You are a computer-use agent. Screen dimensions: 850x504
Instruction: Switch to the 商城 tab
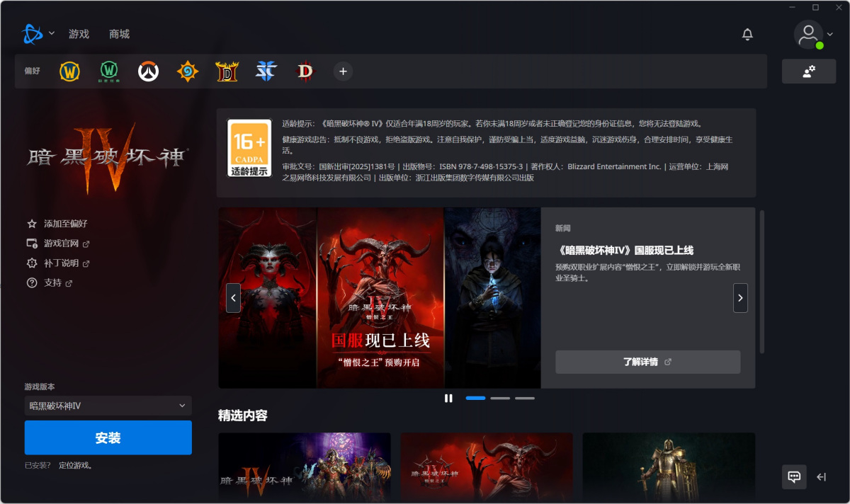119,34
